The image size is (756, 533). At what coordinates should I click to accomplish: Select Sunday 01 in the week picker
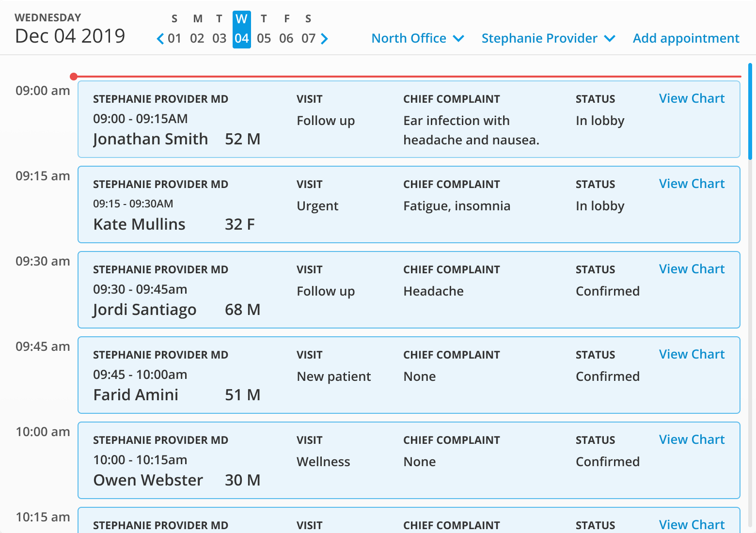[174, 30]
